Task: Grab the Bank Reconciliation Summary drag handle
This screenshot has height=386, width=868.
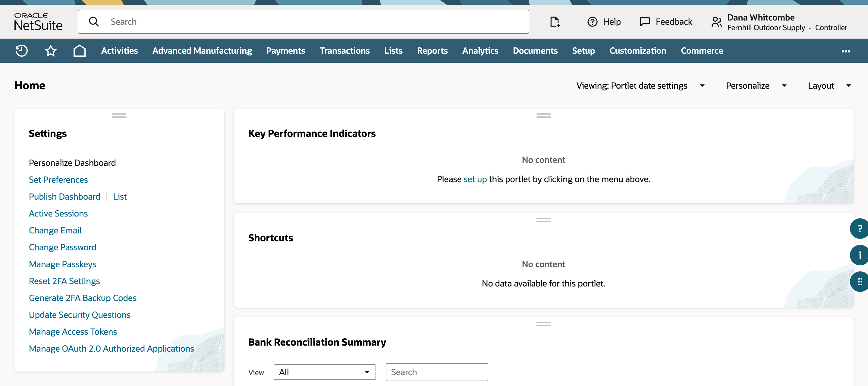Action: (543, 324)
